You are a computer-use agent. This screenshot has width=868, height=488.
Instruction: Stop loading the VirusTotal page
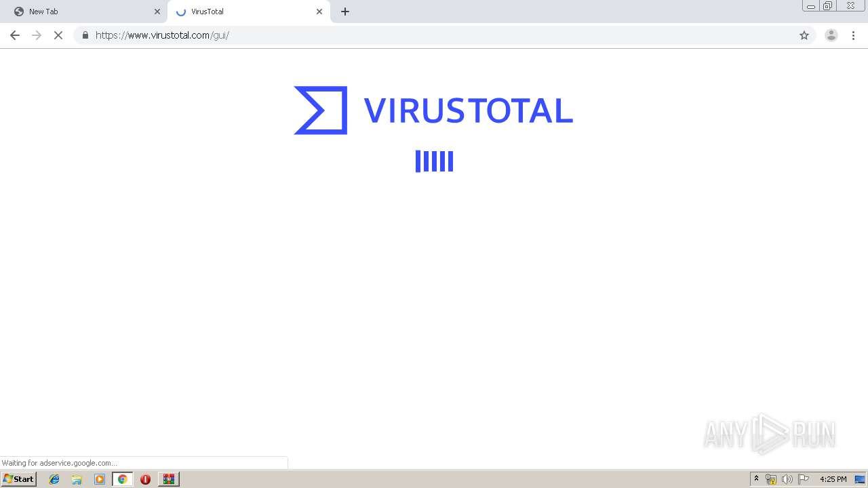coord(58,35)
